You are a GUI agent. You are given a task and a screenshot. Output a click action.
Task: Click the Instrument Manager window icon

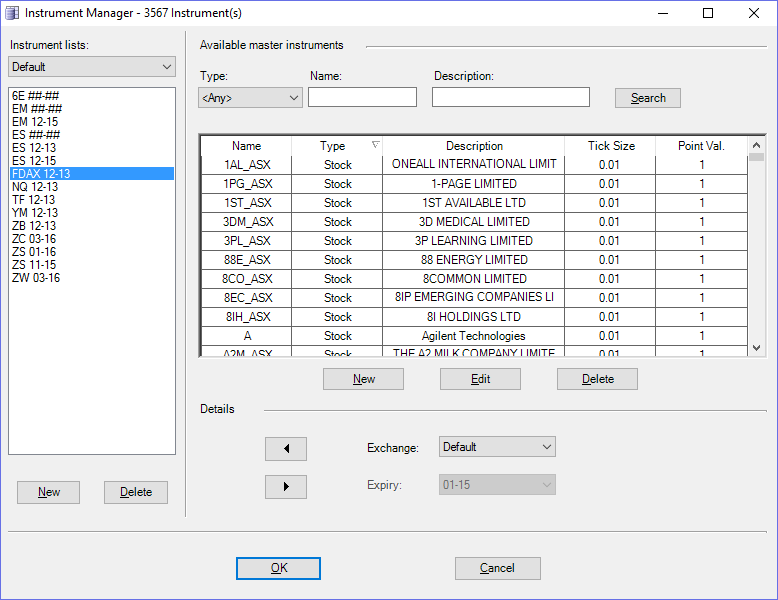12,13
